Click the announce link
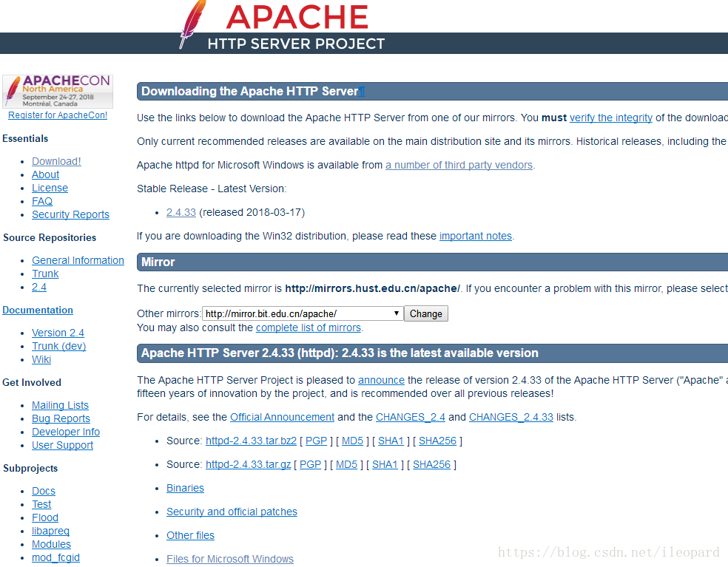The width and height of the screenshot is (728, 567). pyautogui.click(x=381, y=380)
